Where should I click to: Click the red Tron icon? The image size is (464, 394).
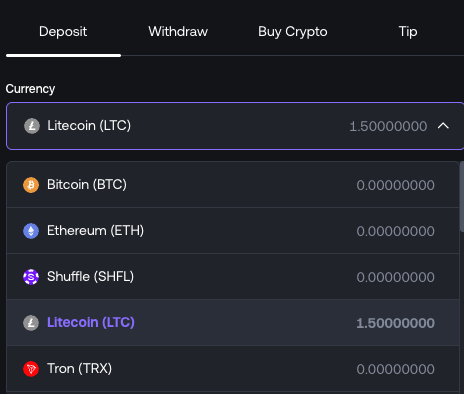point(31,369)
